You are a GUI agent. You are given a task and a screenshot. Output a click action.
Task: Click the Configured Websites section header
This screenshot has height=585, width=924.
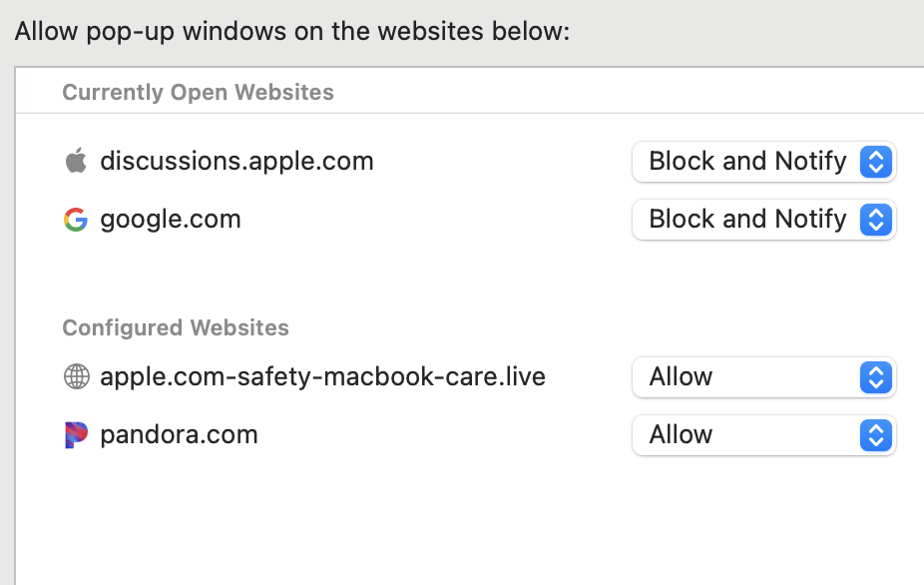(x=176, y=328)
